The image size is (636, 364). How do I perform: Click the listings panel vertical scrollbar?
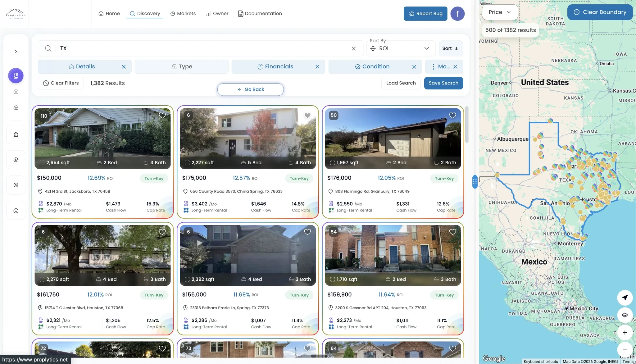point(467,124)
